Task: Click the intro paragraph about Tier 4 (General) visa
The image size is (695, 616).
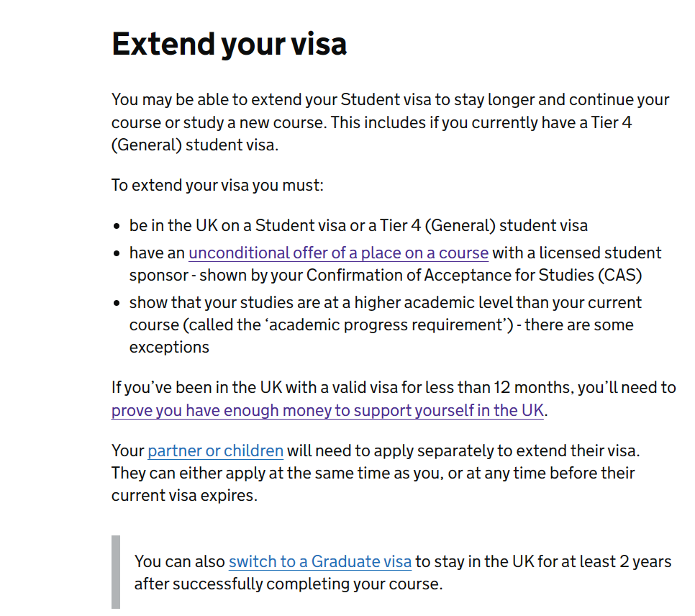Action: click(x=390, y=122)
